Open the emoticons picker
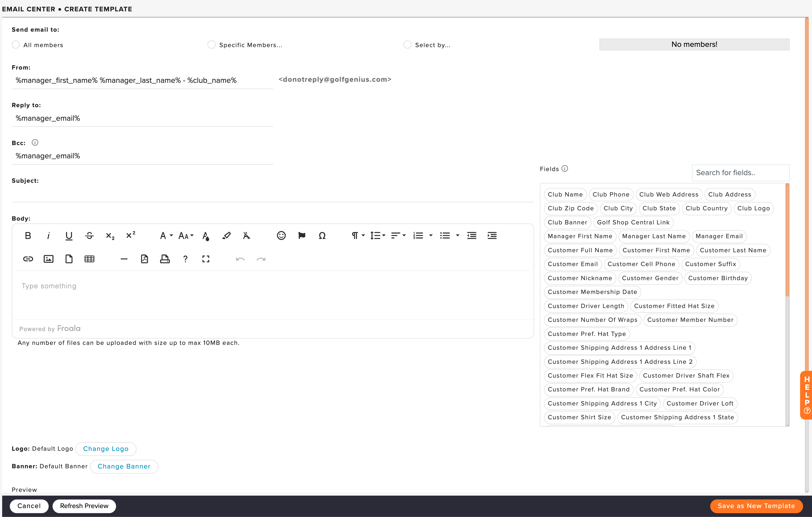The image size is (812, 517). pos(281,236)
